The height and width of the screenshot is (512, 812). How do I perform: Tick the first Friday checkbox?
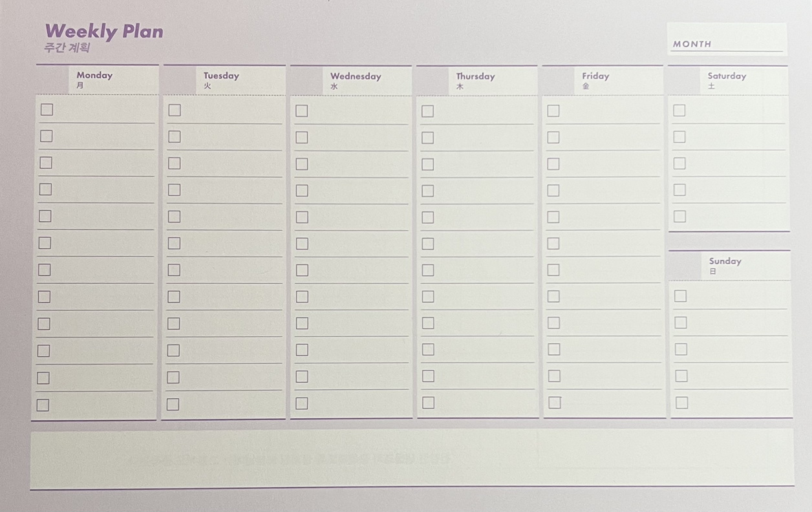click(553, 111)
